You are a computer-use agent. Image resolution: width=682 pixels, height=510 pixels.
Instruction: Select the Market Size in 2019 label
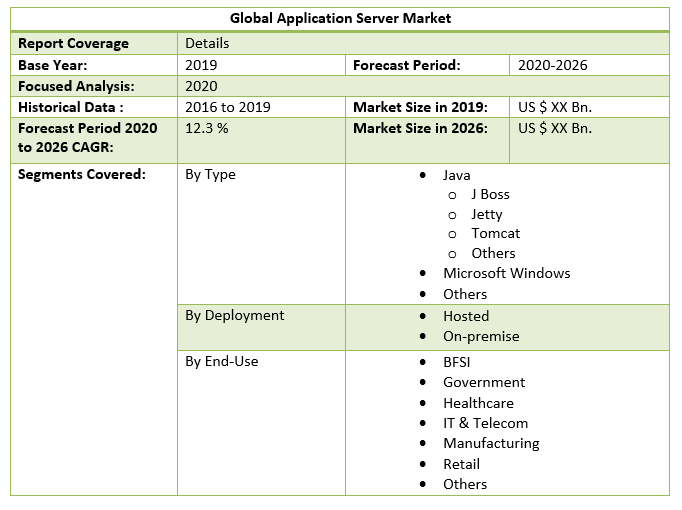[420, 107]
